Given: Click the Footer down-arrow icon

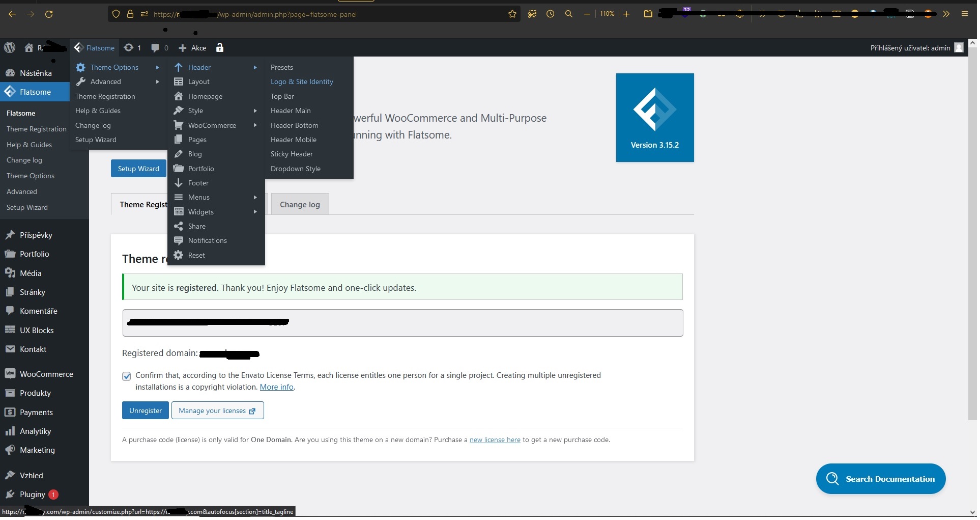Looking at the screenshot, I should pyautogui.click(x=179, y=183).
